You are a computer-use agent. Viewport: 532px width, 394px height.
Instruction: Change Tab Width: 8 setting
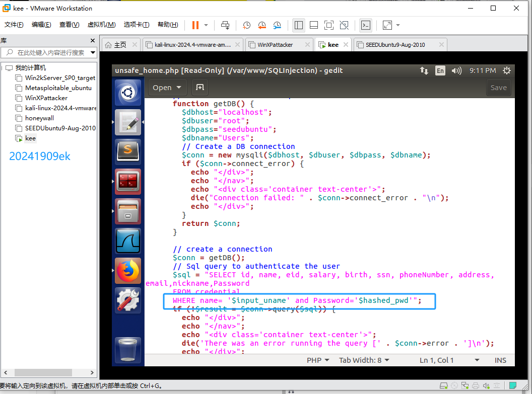[364, 360]
